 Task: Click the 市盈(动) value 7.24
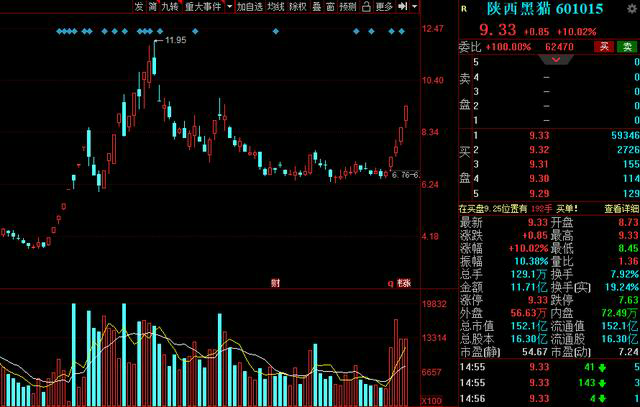[628, 351]
